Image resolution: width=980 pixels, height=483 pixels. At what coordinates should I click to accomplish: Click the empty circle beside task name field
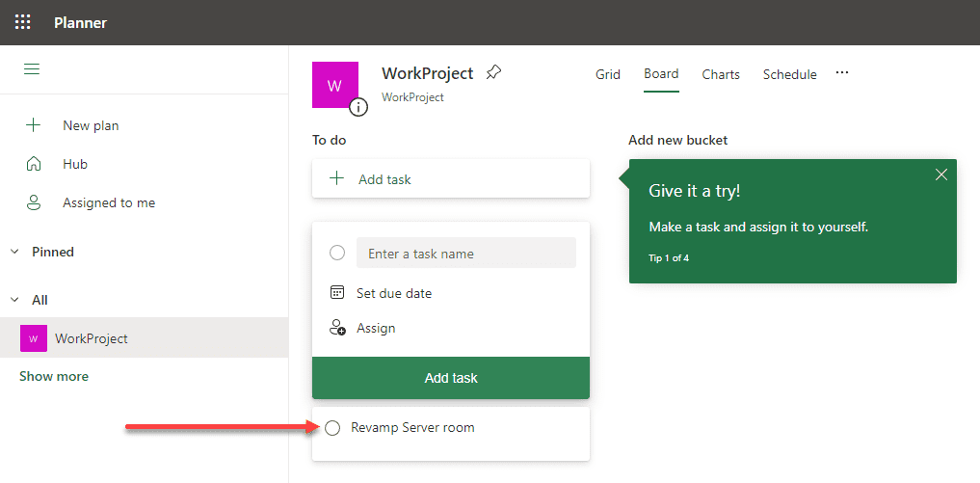(x=337, y=254)
